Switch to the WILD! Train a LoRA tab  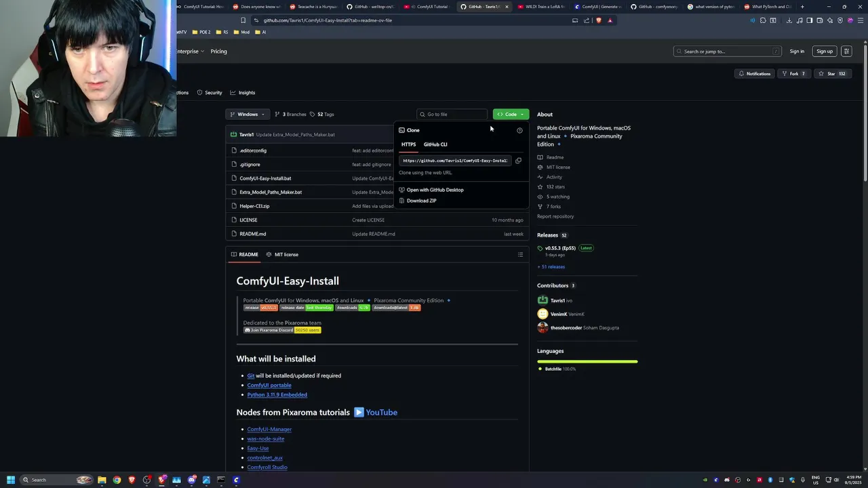[540, 7]
